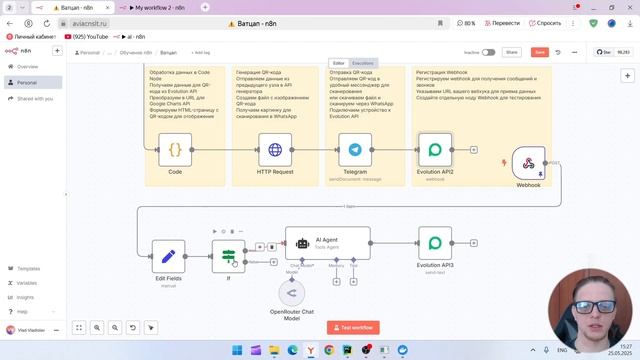Screen dimensions: 640x360
Task: Go to Overview in sidebar
Action: pyautogui.click(x=33, y=67)
